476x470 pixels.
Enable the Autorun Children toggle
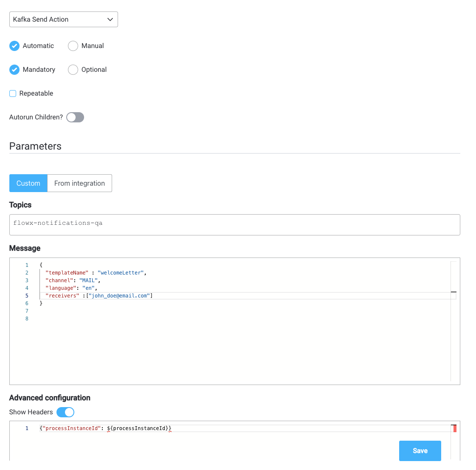coord(75,117)
